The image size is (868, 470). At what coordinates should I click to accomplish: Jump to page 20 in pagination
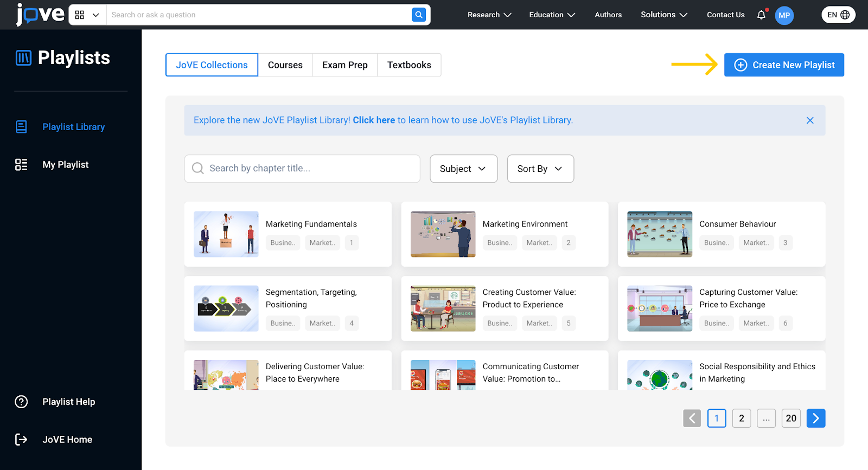[x=791, y=418]
